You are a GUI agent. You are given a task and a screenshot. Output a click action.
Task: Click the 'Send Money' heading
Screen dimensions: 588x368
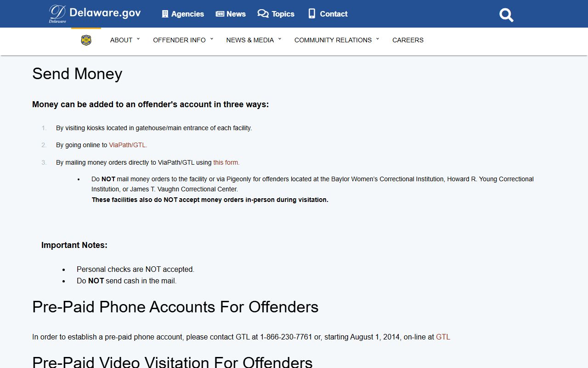tap(77, 74)
